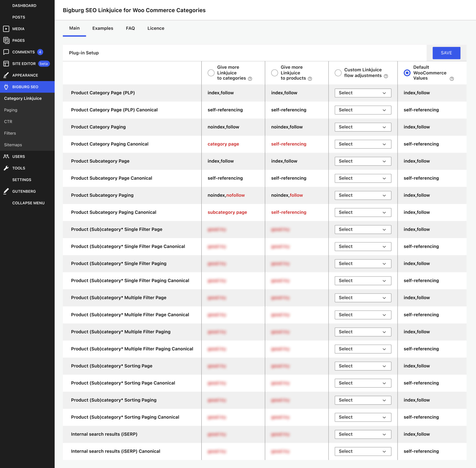Open Select dropdown for iSERP Canonical row

[x=363, y=451]
